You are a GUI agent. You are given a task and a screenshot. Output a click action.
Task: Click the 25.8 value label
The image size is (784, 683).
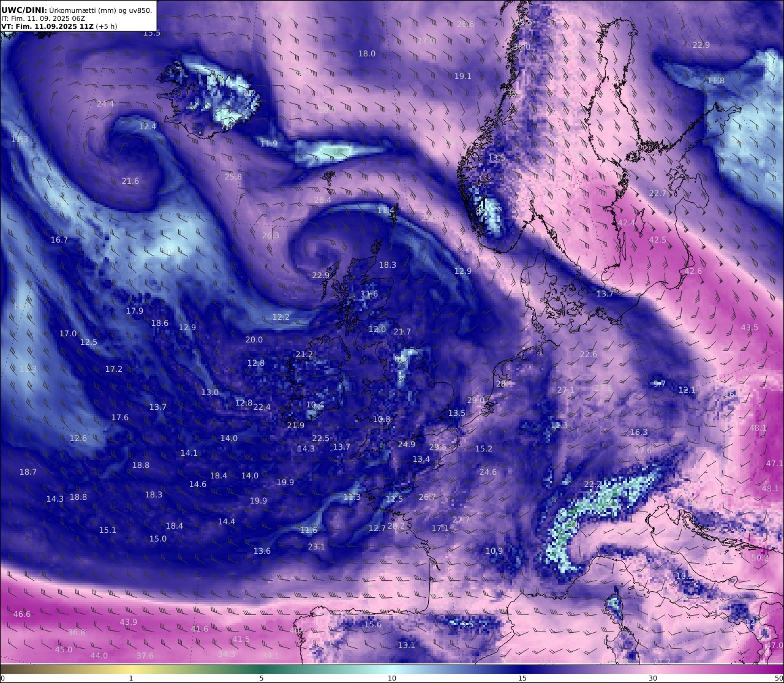pos(233,176)
